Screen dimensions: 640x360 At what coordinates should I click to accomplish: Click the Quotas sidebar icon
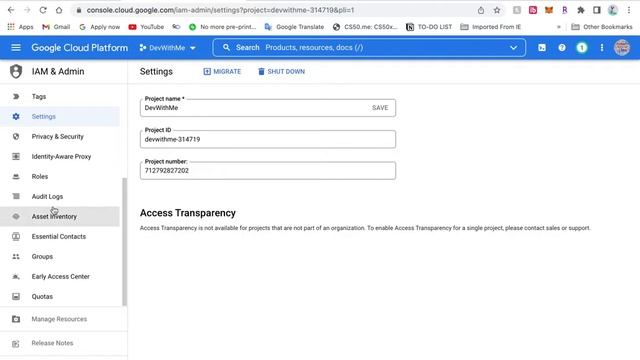pyautogui.click(x=16, y=296)
